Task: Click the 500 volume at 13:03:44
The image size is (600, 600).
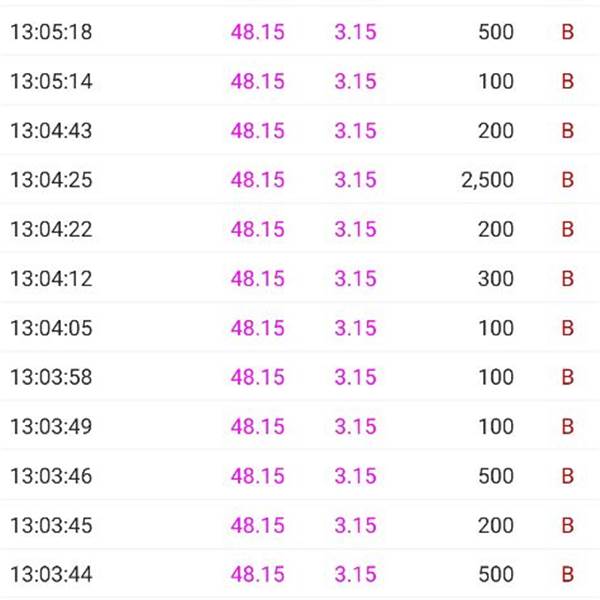Action: pos(496,574)
